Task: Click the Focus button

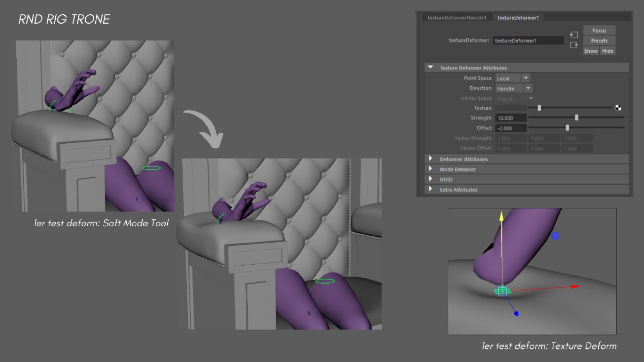Action: point(599,31)
